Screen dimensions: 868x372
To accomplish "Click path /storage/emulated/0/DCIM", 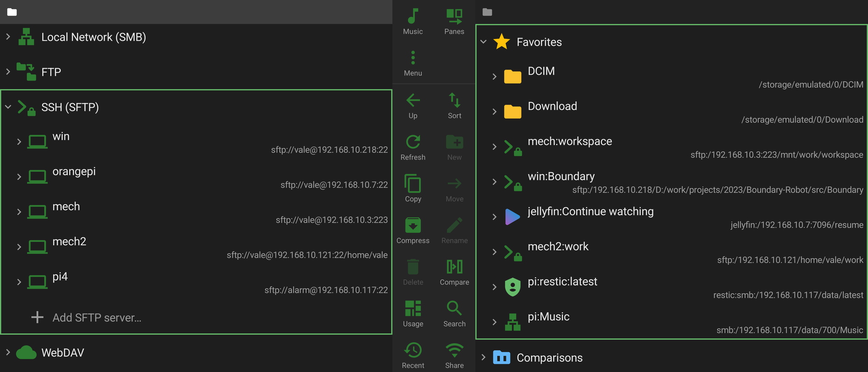I will (811, 85).
